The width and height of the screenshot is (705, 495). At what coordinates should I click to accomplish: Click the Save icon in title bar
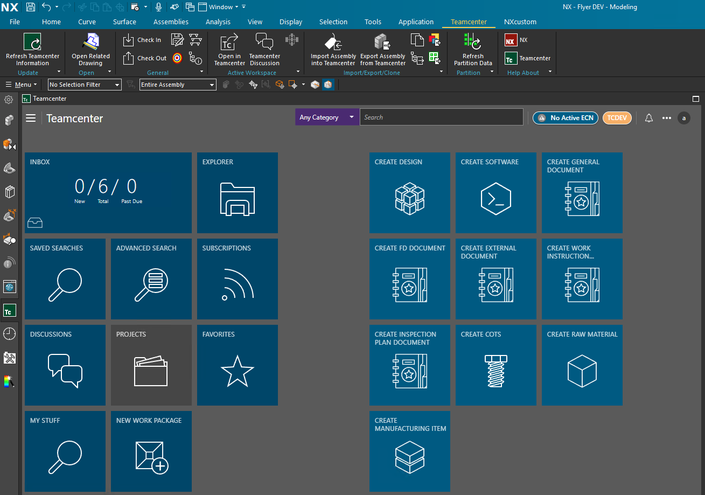tap(30, 7)
